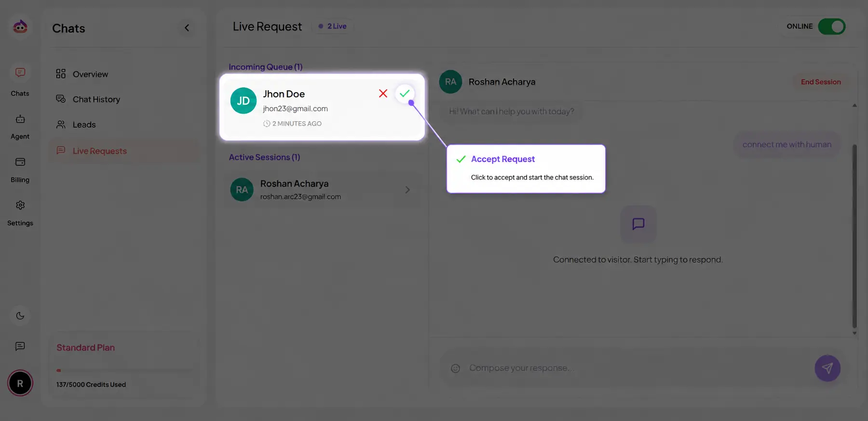This screenshot has width=868, height=421.
Task: Click the Incoming Queue (1) heading
Action: point(266,67)
